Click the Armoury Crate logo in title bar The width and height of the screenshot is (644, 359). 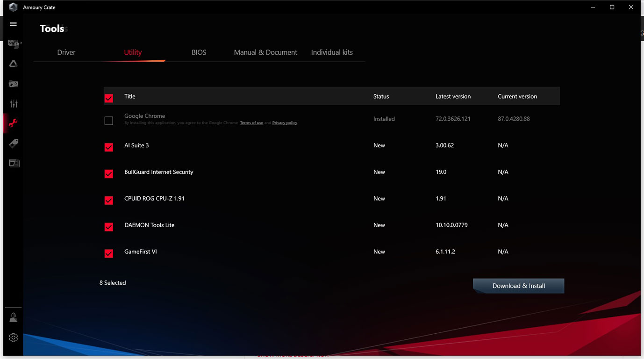(13, 7)
